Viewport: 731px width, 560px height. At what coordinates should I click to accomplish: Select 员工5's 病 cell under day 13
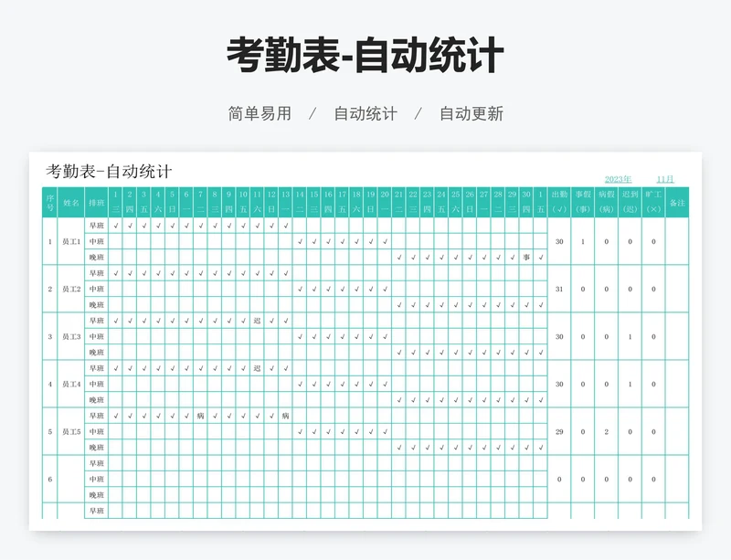(x=286, y=416)
